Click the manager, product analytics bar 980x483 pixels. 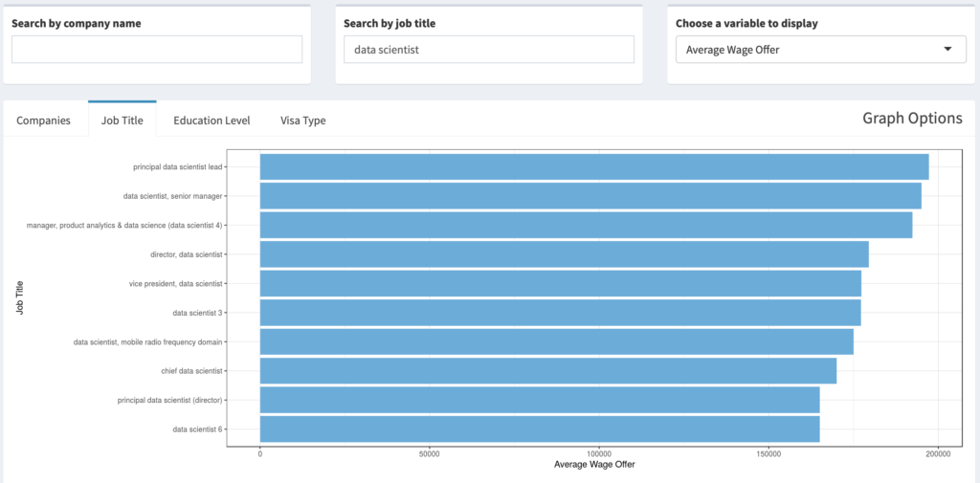coord(587,225)
